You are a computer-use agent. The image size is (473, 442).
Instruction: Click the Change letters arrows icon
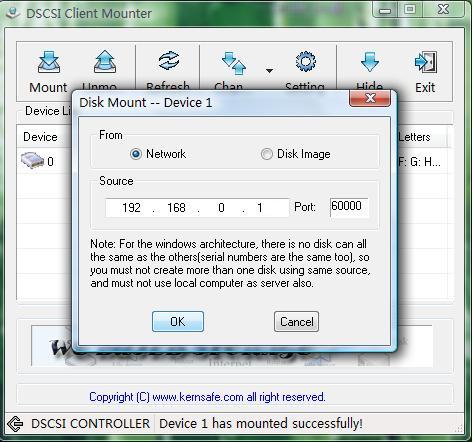tap(234, 63)
